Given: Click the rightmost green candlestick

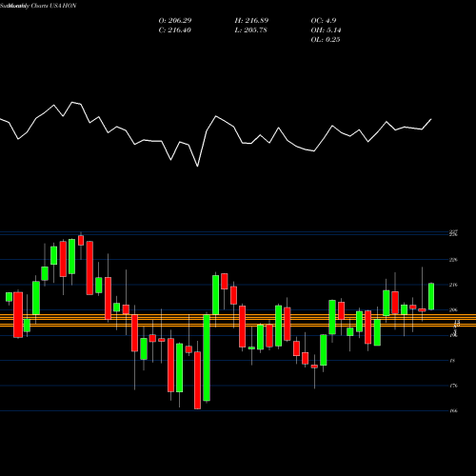Looking at the screenshot, I should pyautogui.click(x=431, y=296).
